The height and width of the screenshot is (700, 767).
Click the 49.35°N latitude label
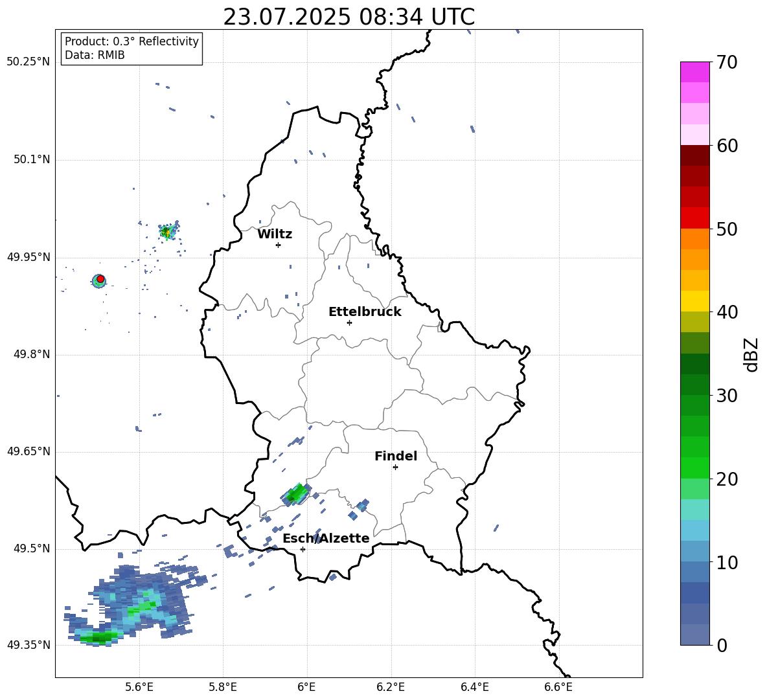click(x=29, y=645)
